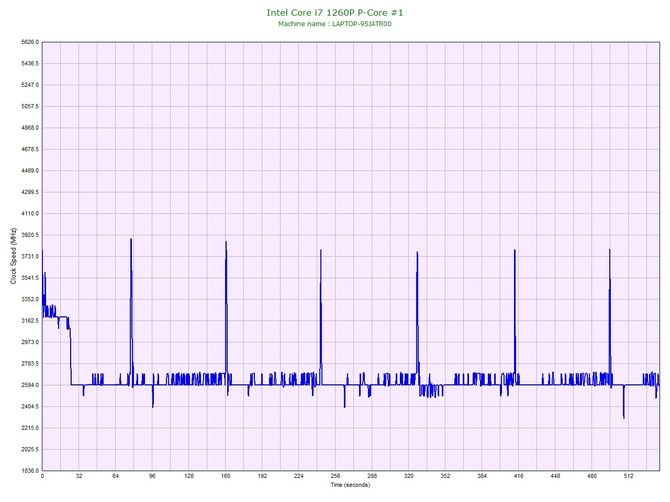This screenshot has height=502, width=670.
Task: Click the 384 tick on time axis
Action: pos(482,476)
